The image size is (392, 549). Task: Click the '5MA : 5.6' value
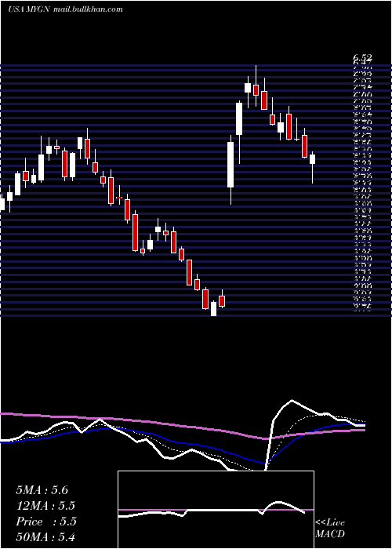pos(42,490)
